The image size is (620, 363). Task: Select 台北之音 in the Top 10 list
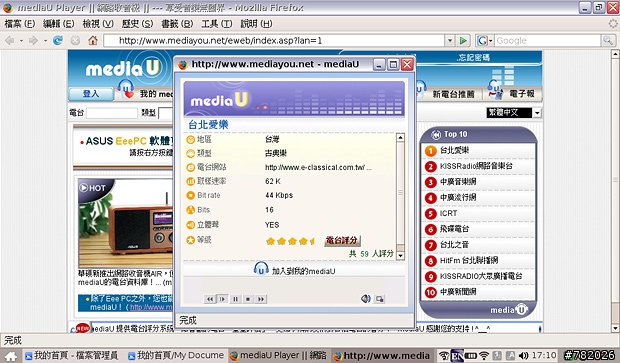454,245
